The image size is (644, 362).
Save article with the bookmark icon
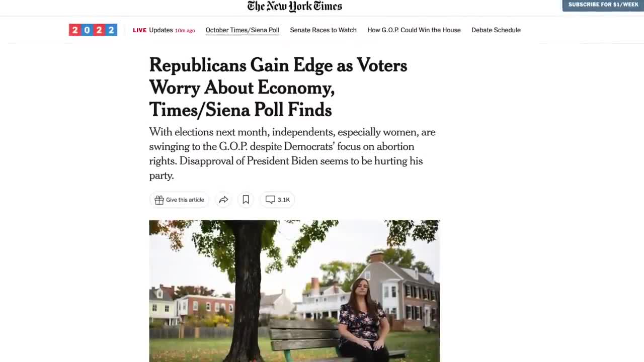pos(246,200)
